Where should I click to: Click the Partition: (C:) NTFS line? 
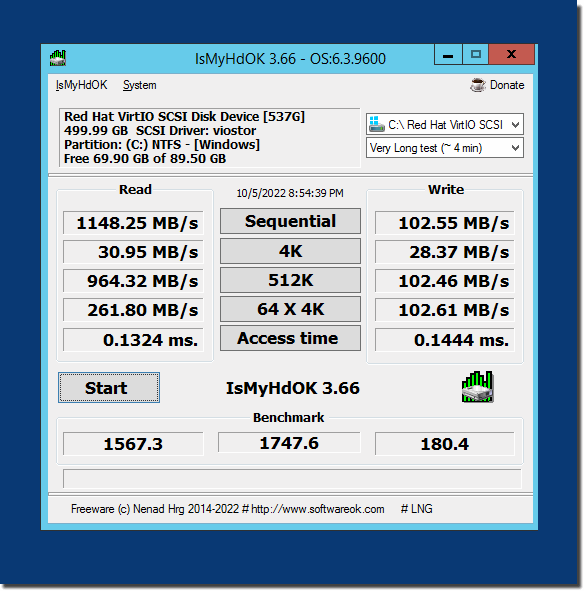point(162,145)
